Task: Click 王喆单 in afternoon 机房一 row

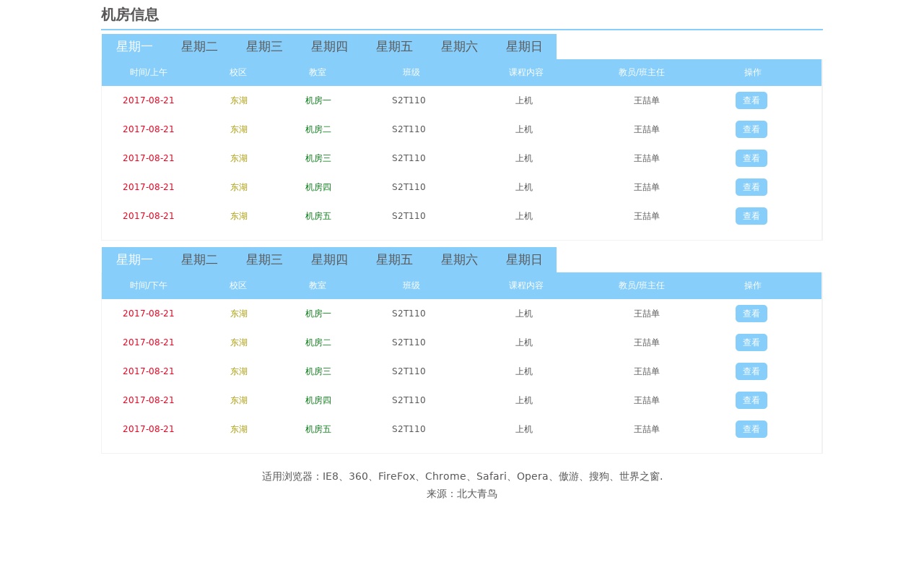Action: pyautogui.click(x=647, y=314)
